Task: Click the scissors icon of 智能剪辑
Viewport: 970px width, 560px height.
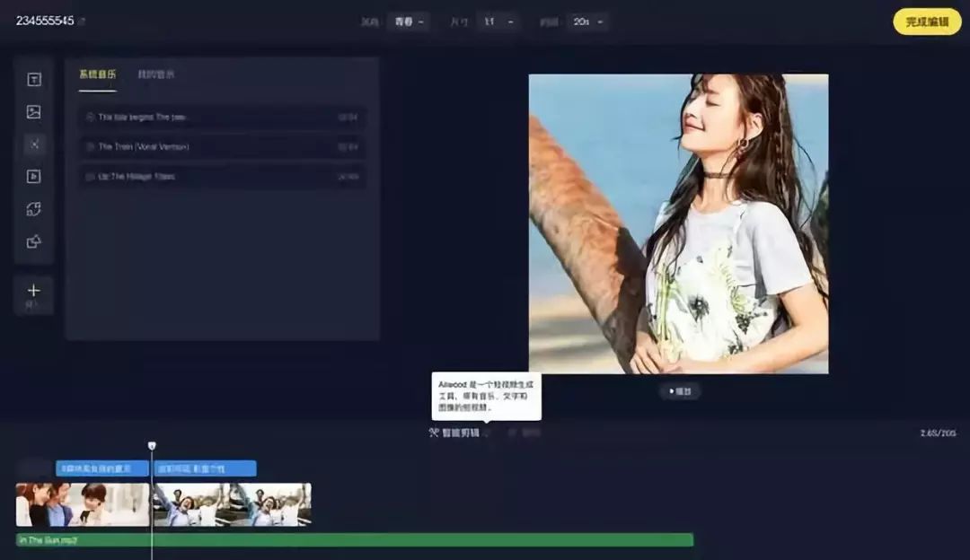Action: [x=434, y=433]
